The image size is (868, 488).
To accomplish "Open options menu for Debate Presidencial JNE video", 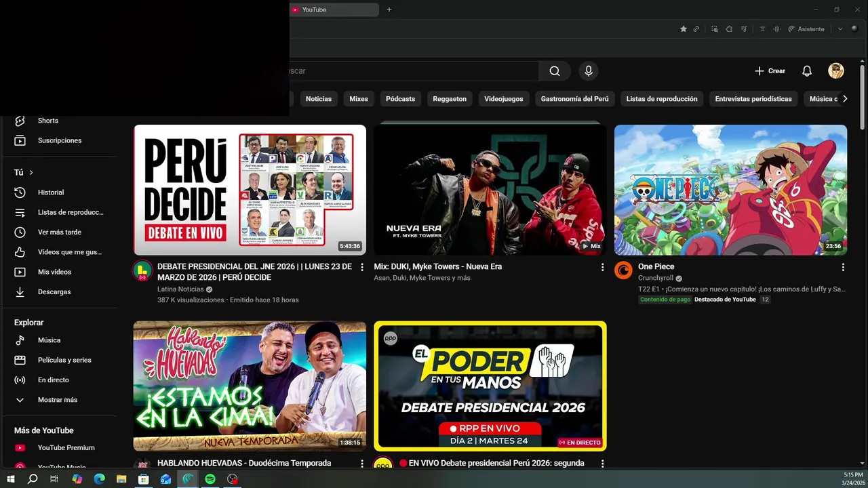I will (362, 267).
